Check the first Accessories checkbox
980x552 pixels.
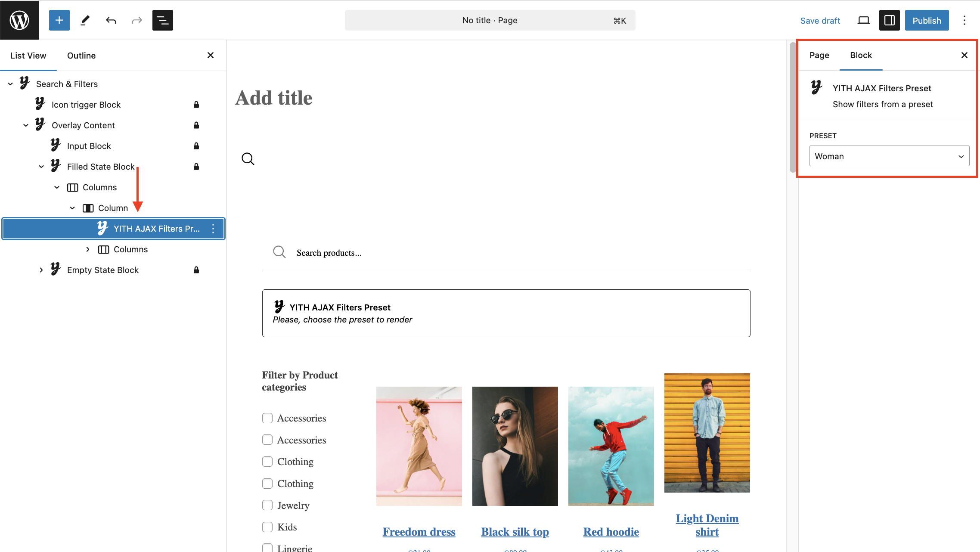(267, 418)
